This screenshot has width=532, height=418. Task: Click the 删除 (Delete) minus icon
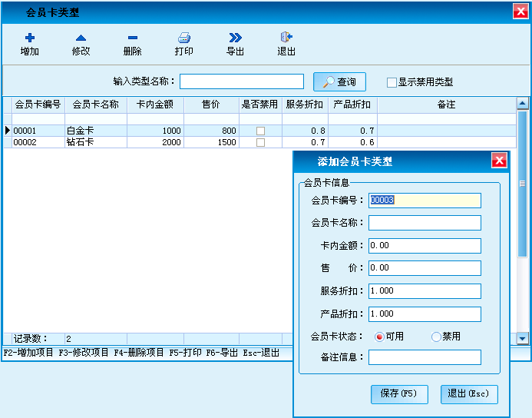pyautogui.click(x=132, y=38)
